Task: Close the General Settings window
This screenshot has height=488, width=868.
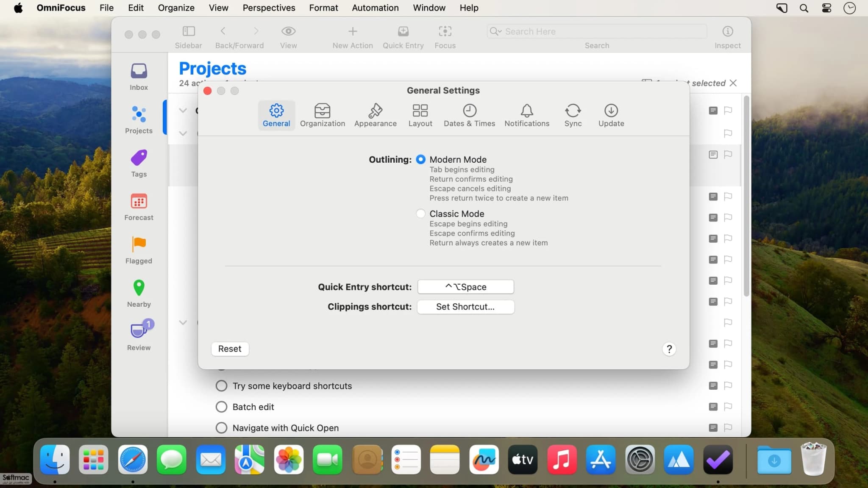Action: pos(207,91)
